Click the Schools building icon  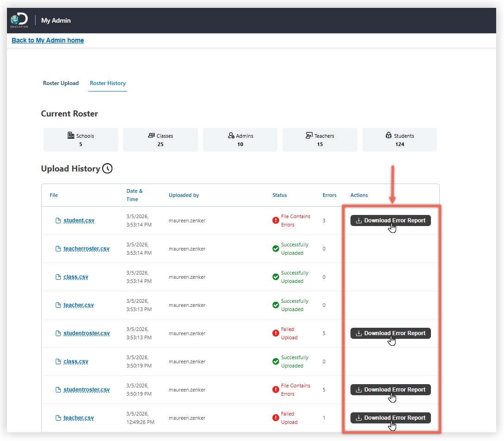(71, 135)
